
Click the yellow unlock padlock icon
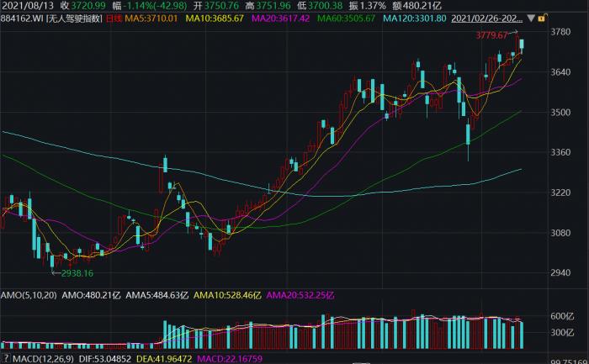coord(542,18)
